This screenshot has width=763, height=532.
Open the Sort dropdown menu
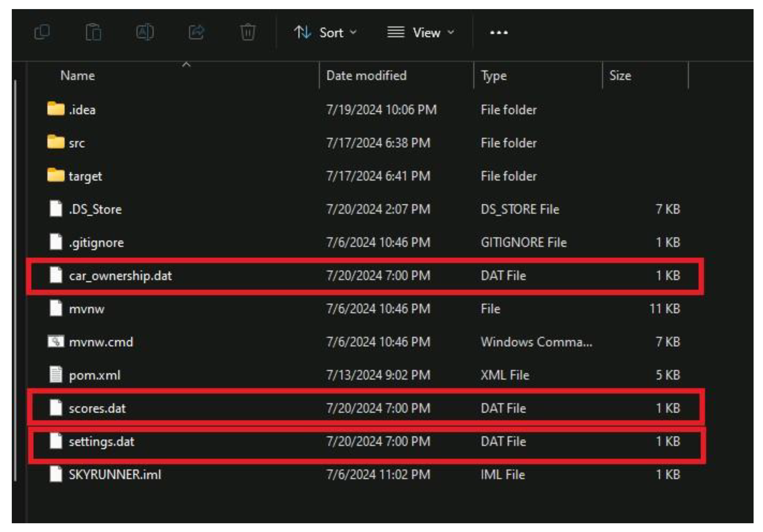[x=325, y=33]
